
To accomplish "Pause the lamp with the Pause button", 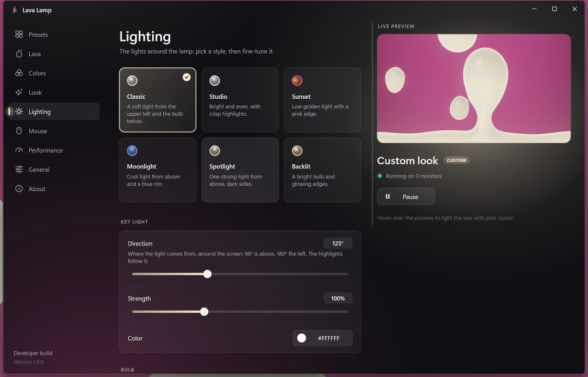I will 406,196.
